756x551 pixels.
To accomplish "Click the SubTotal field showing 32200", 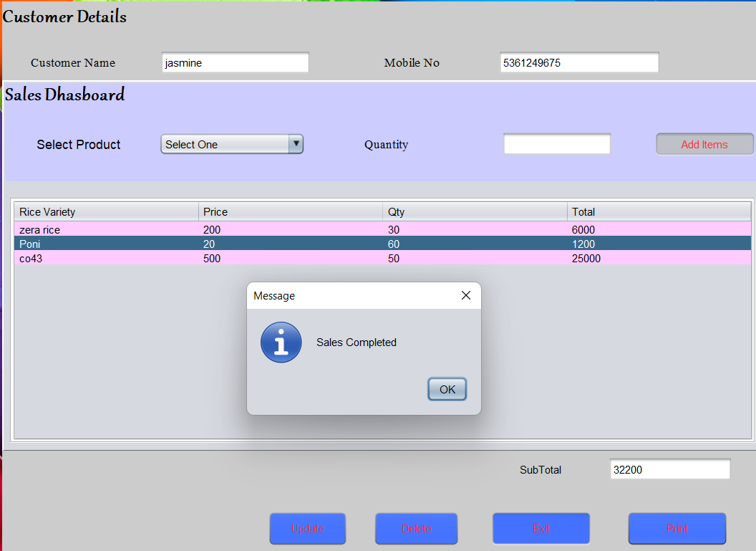I will click(669, 469).
